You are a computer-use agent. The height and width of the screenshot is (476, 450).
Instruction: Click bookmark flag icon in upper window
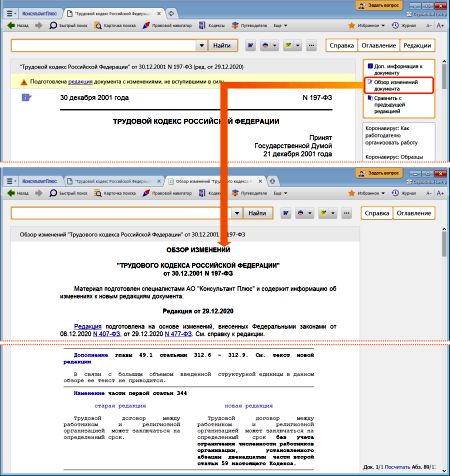pyautogui.click(x=288, y=45)
